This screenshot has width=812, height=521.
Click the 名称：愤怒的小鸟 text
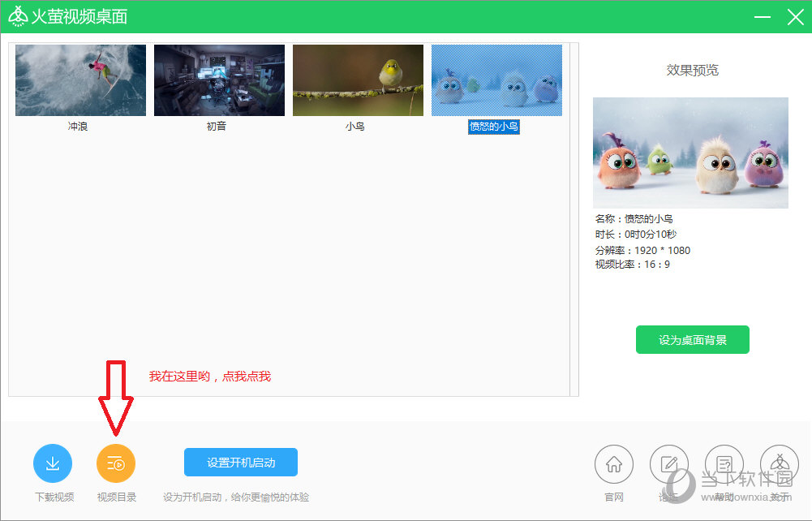(634, 219)
